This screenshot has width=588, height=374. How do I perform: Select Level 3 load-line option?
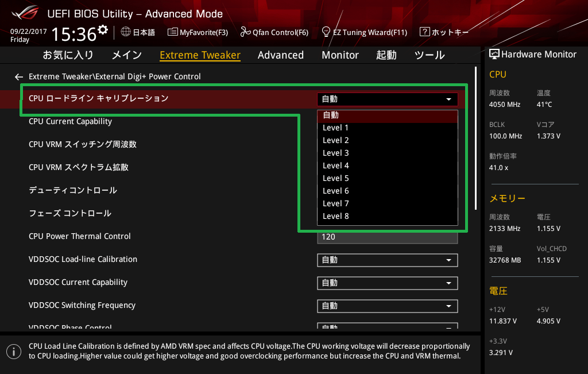pos(388,153)
